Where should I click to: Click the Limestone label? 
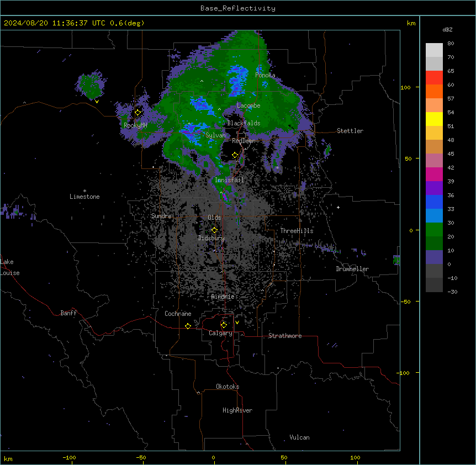84,197
